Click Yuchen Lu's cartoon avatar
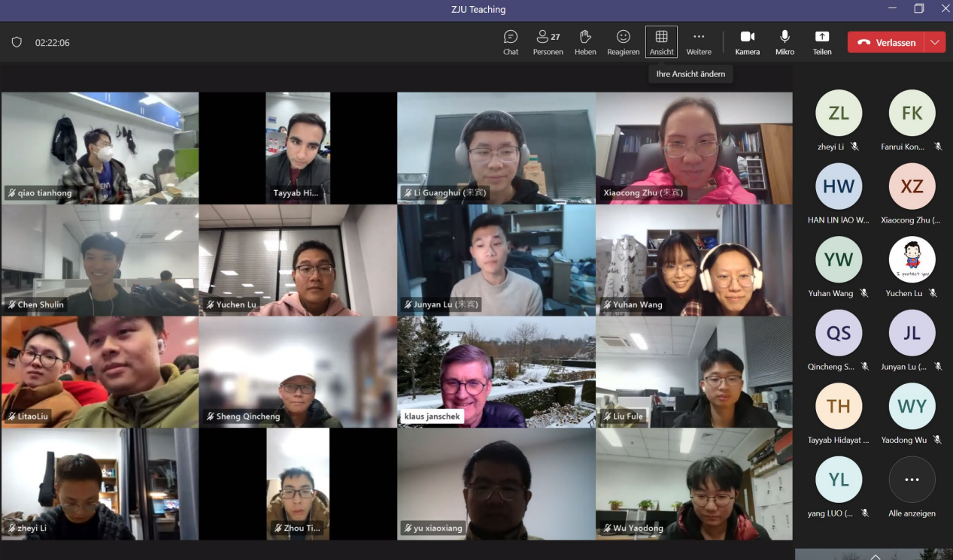Screen dimensions: 953x560 (x=912, y=260)
